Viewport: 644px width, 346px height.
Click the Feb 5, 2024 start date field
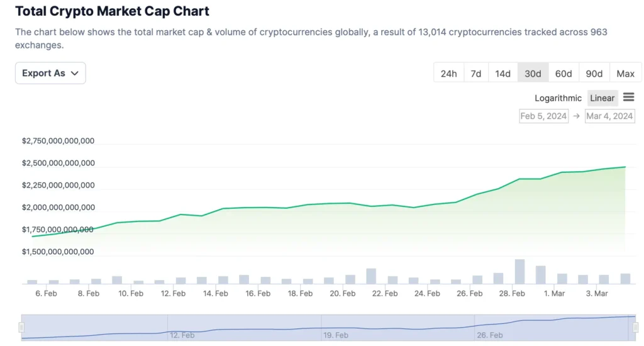(x=543, y=116)
